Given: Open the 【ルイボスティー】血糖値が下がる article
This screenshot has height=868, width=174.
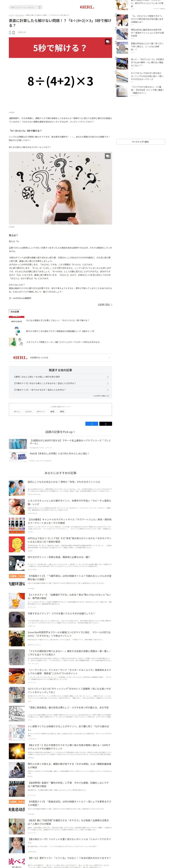Looking at the screenshot, I should tap(69, 597).
